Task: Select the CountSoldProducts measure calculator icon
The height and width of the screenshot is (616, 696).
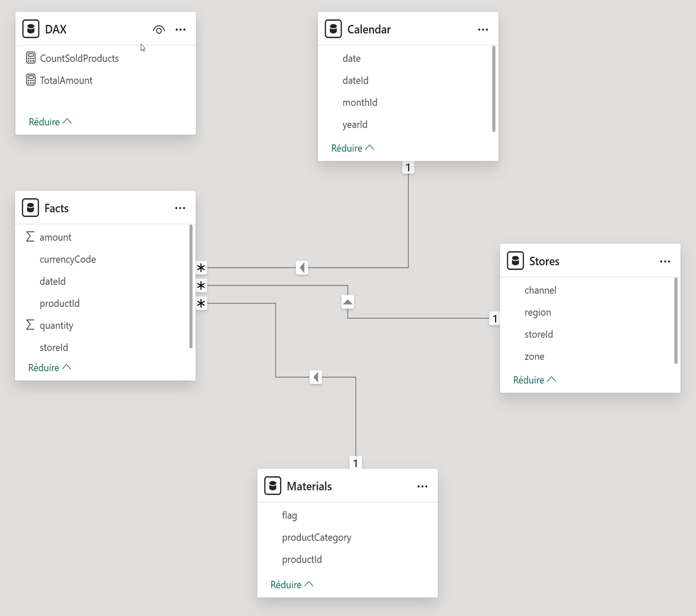Action: click(31, 58)
